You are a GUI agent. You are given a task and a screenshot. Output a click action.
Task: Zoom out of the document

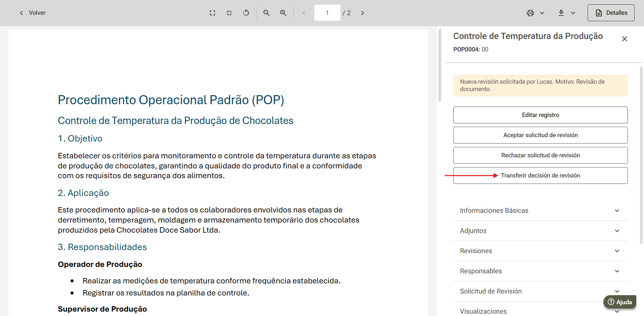coord(266,13)
